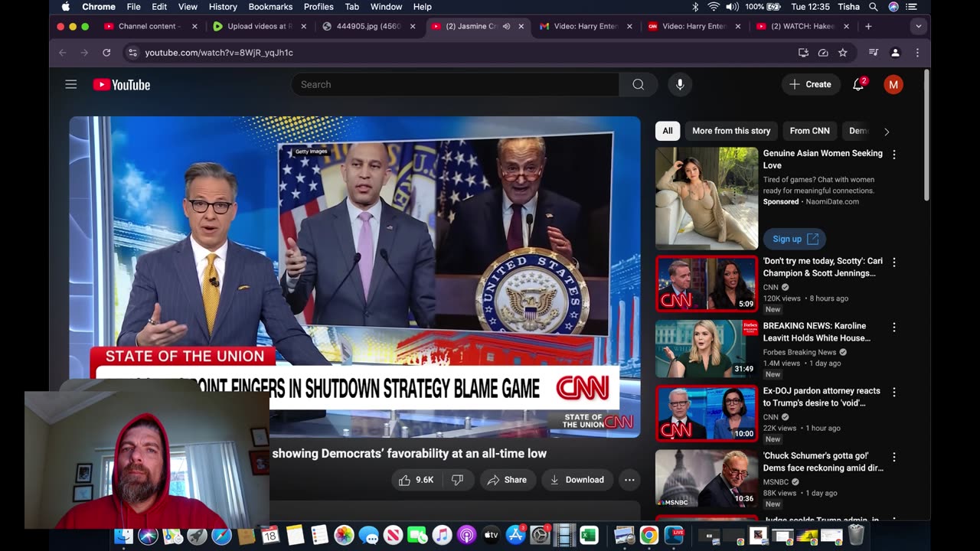The width and height of the screenshot is (980, 551).
Task: Open Siri from menu bar
Action: coord(893,7)
